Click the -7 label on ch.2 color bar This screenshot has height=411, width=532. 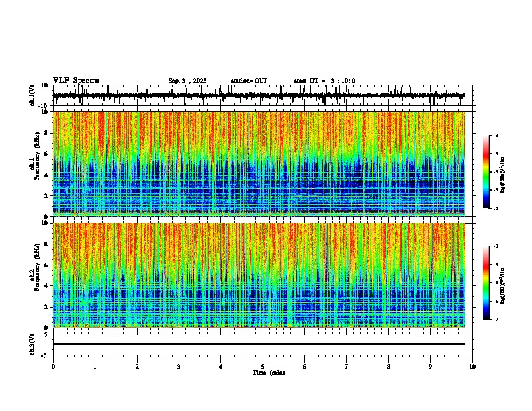496,319
